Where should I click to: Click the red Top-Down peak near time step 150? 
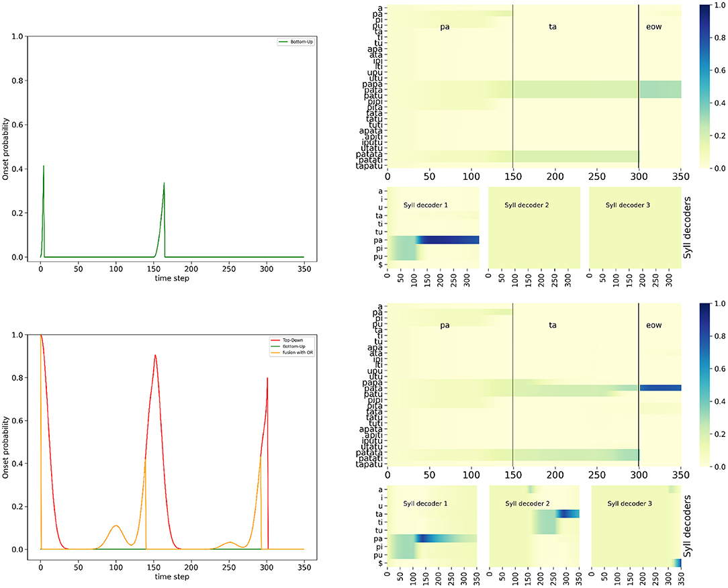[x=155, y=356]
